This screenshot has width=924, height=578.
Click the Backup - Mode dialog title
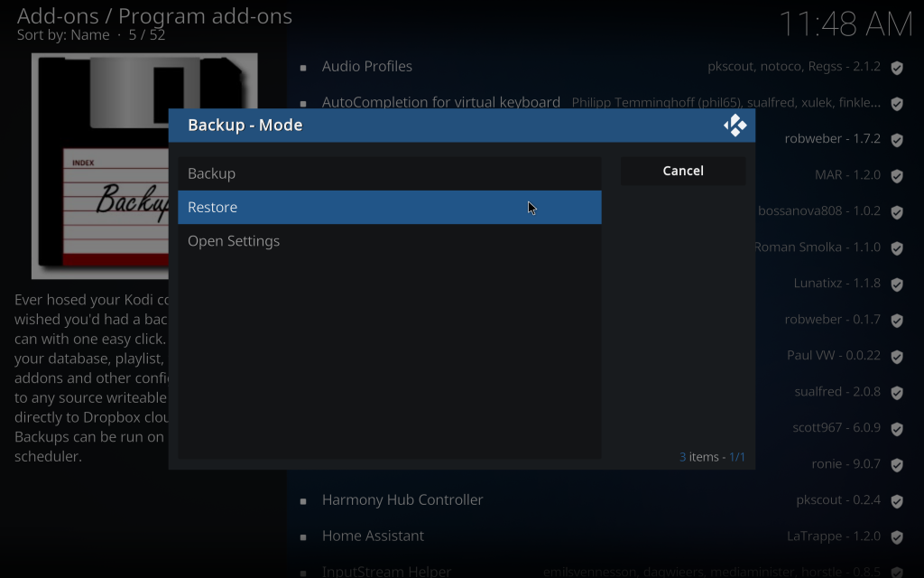coord(245,126)
